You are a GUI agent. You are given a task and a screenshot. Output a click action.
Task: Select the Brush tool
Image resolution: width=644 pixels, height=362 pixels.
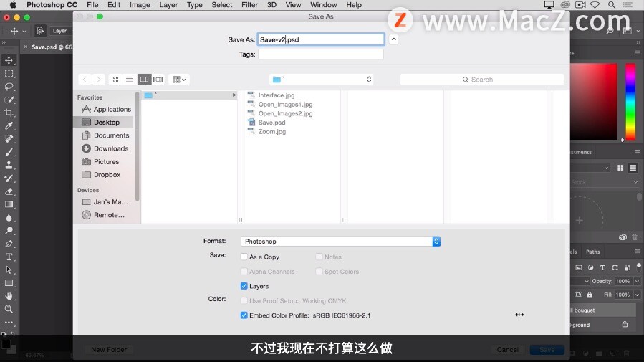pyautogui.click(x=9, y=152)
